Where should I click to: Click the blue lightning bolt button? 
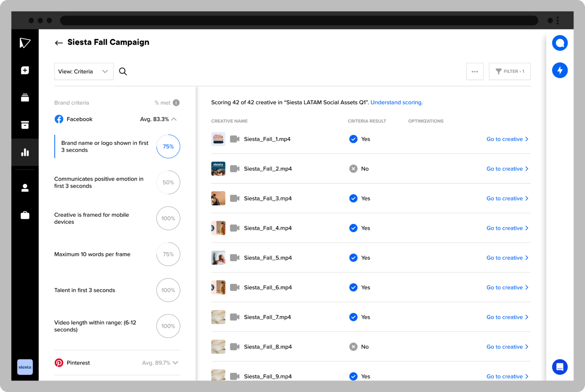(559, 70)
